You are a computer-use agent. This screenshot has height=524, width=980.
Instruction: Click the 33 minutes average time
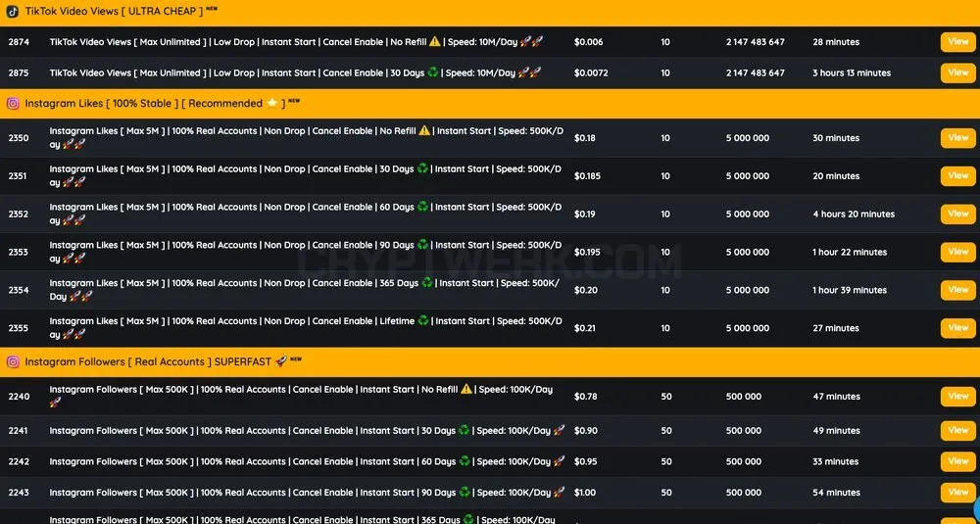836,461
